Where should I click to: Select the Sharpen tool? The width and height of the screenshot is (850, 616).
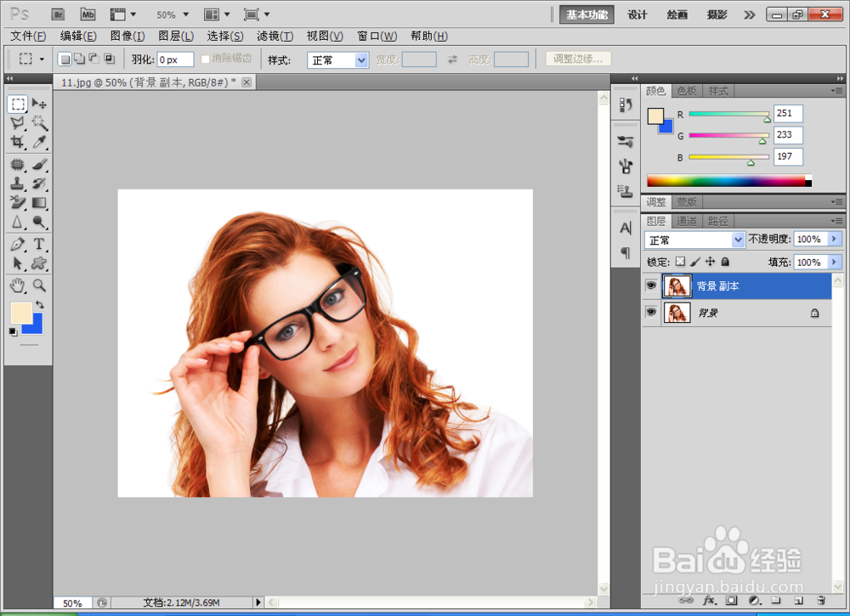(18, 222)
